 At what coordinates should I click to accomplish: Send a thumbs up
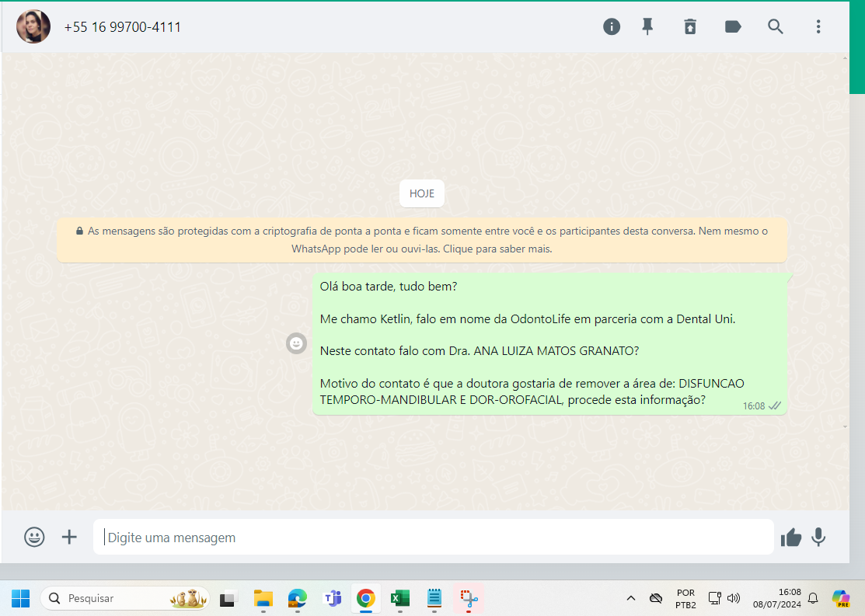point(791,537)
